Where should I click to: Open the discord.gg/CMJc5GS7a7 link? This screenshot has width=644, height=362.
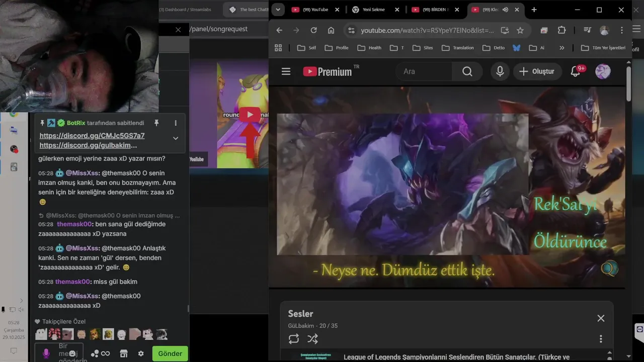92,136
